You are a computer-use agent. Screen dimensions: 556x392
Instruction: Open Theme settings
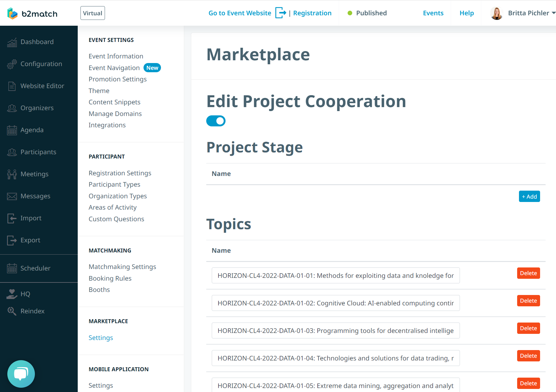(99, 91)
